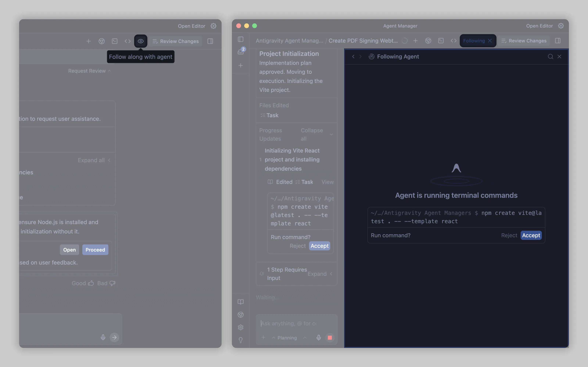Accept command in Following Agent panel
588x367 pixels.
(x=531, y=235)
